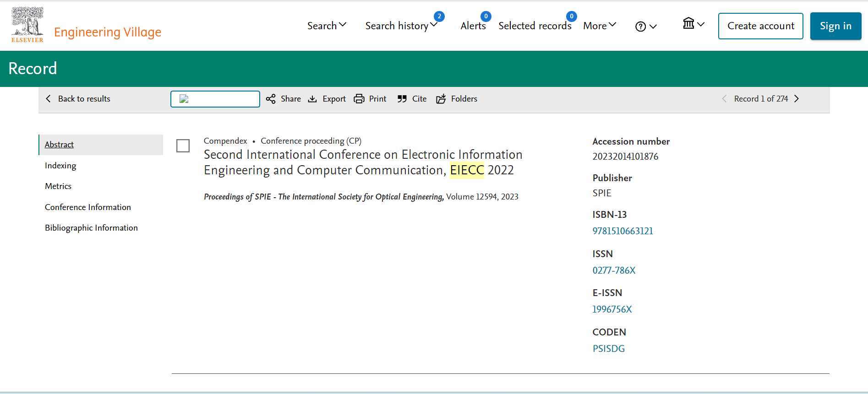Screen dimensions: 868x394
Task: Click the Selected records count badge
Action: pyautogui.click(x=572, y=16)
